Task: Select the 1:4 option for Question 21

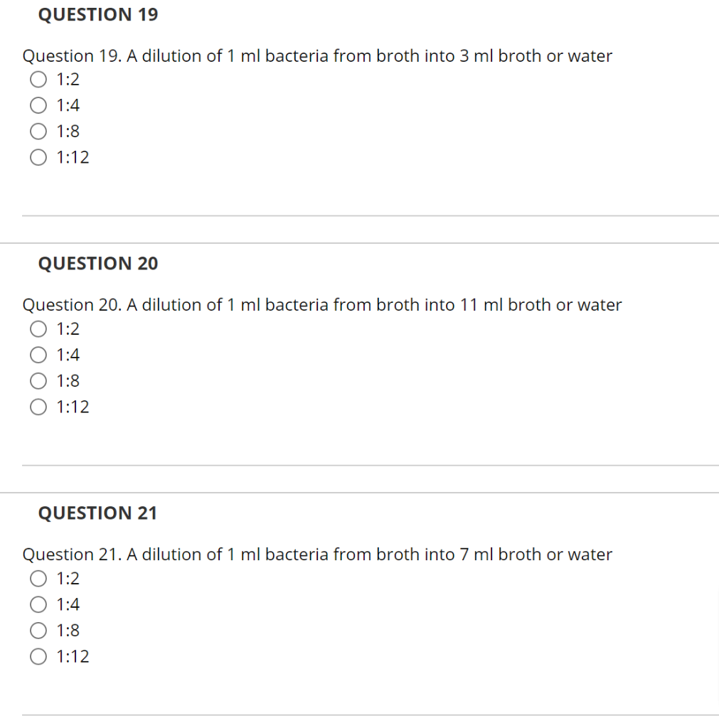Action: coord(38,604)
